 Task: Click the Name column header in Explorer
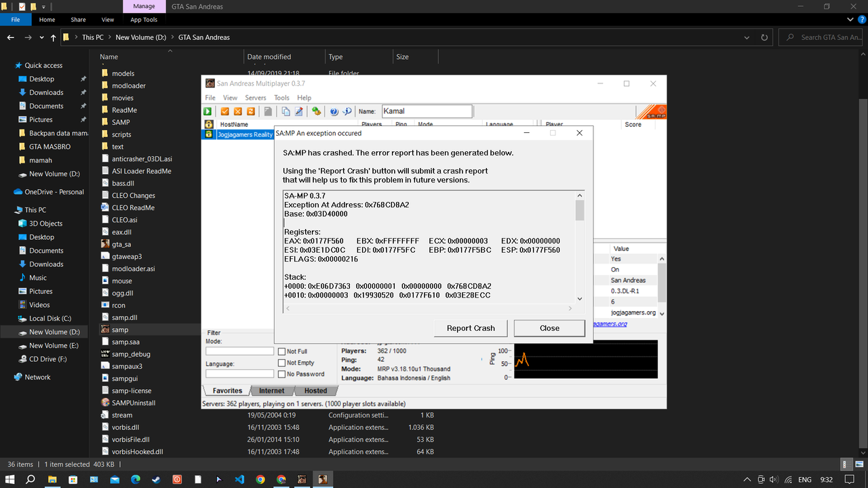pos(108,57)
